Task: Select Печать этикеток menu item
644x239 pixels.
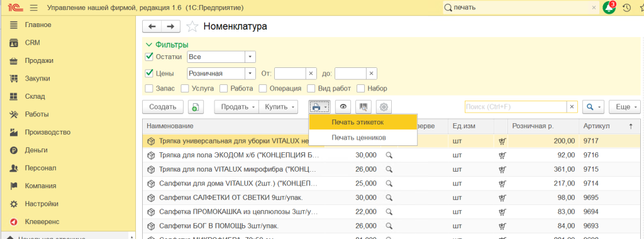Action: pos(363,122)
